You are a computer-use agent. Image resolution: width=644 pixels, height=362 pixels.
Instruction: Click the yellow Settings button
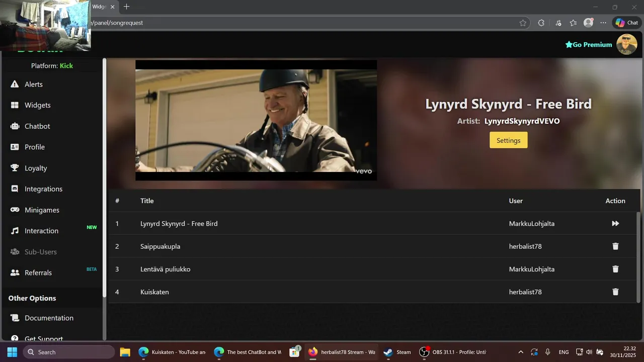point(508,140)
